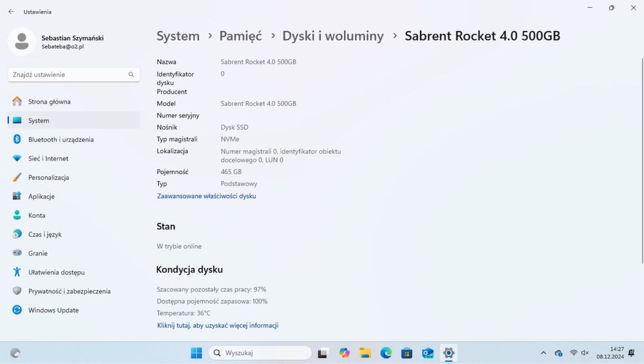Open Zaawansowane właściwości dysku link
The height and width of the screenshot is (364, 644).
[207, 196]
